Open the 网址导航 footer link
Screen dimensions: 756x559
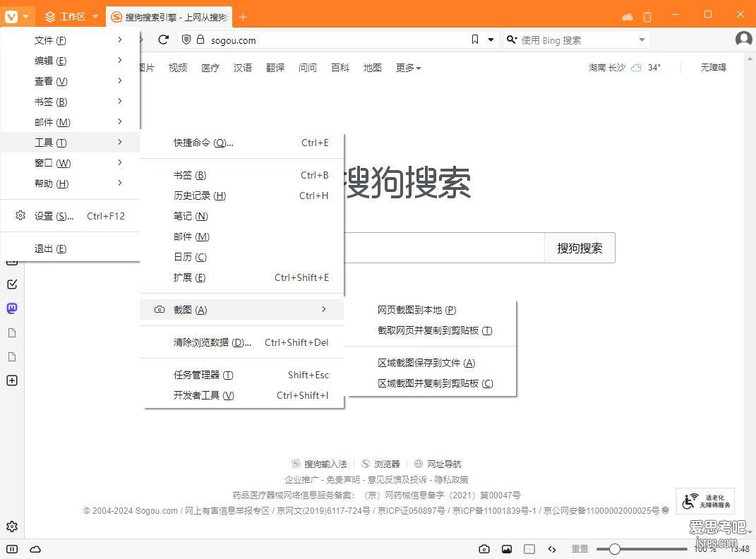click(x=438, y=464)
